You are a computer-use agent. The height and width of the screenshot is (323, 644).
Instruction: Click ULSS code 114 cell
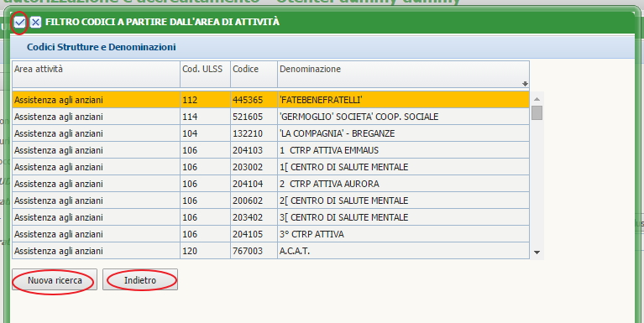pyautogui.click(x=206, y=117)
